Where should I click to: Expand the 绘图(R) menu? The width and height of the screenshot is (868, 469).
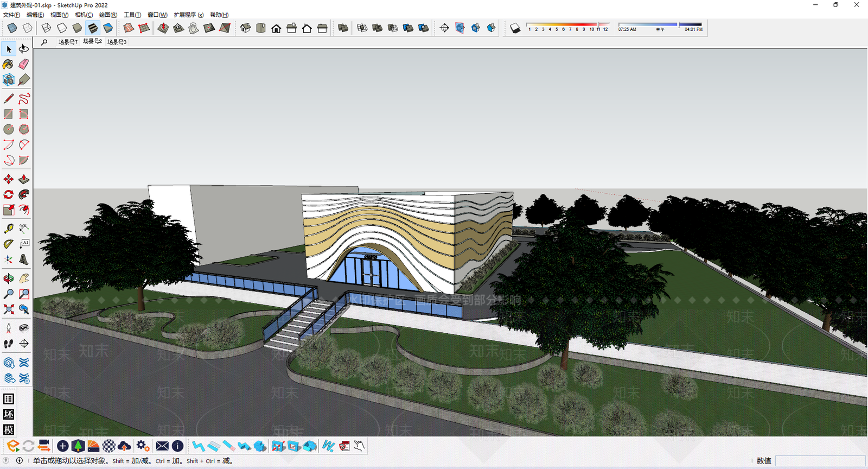point(108,15)
